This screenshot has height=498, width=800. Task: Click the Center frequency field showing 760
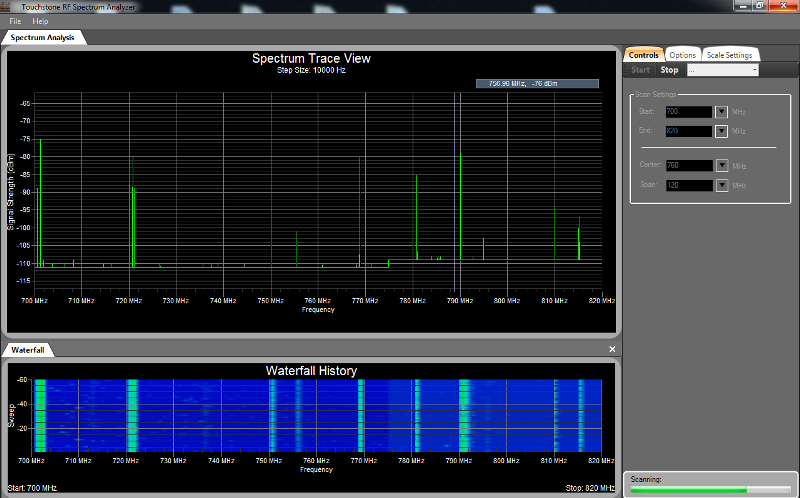tap(689, 166)
